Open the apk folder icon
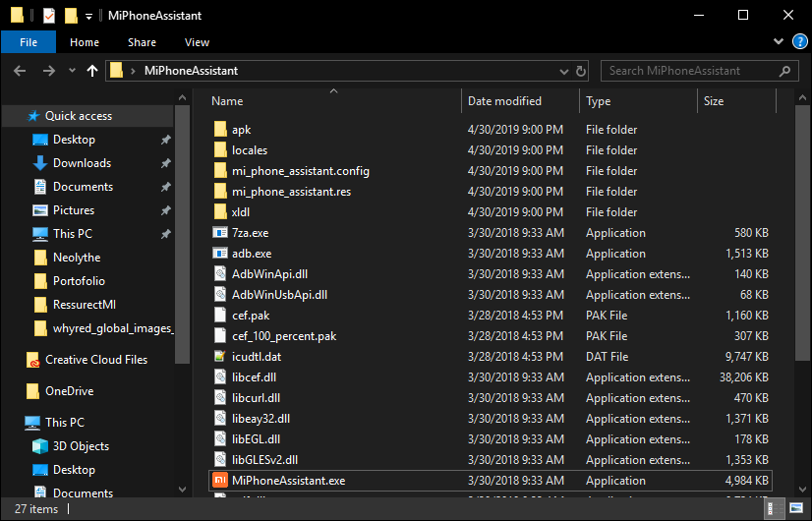 pyautogui.click(x=220, y=130)
